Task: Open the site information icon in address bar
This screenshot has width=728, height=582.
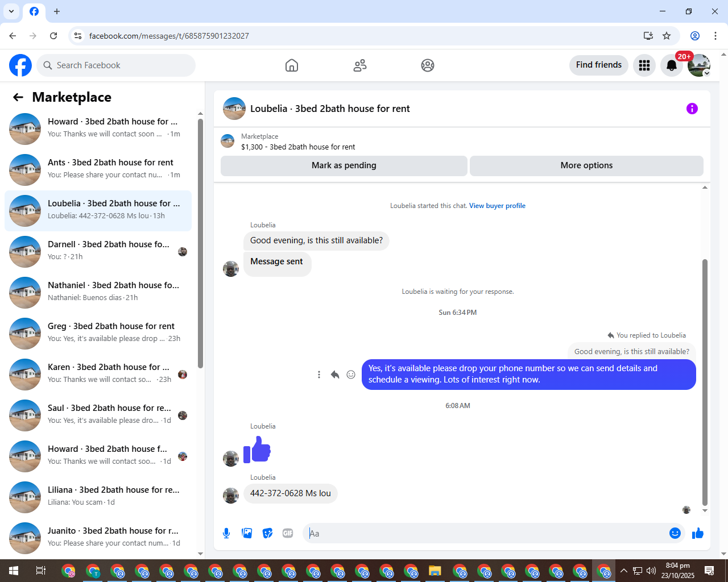Action: 78,36
